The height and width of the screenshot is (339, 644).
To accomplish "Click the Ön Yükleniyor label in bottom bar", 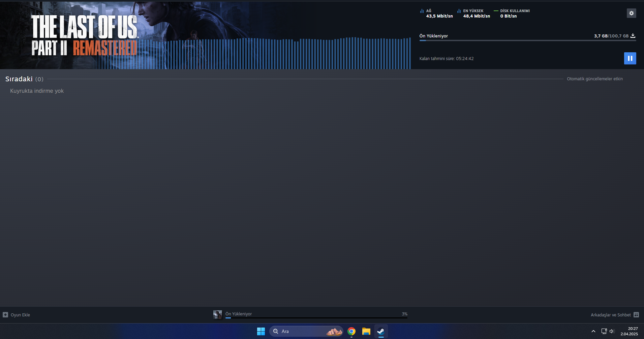I will pyautogui.click(x=239, y=314).
